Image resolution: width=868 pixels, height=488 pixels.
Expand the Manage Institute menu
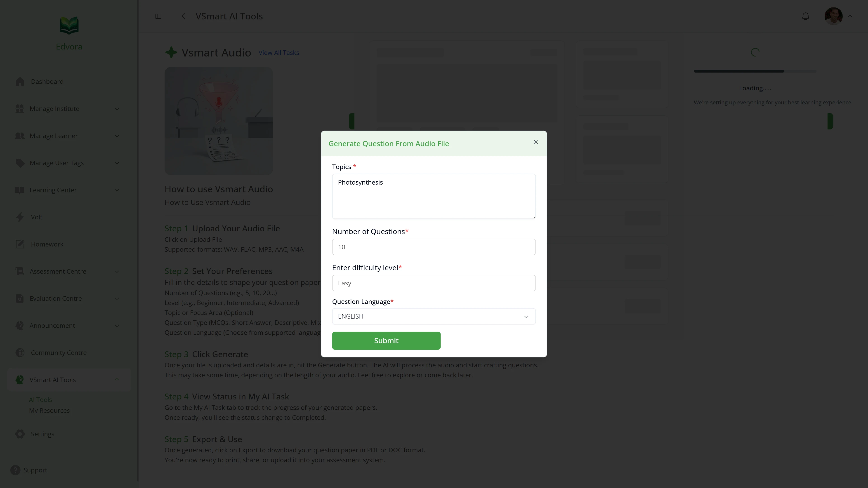[x=67, y=109]
